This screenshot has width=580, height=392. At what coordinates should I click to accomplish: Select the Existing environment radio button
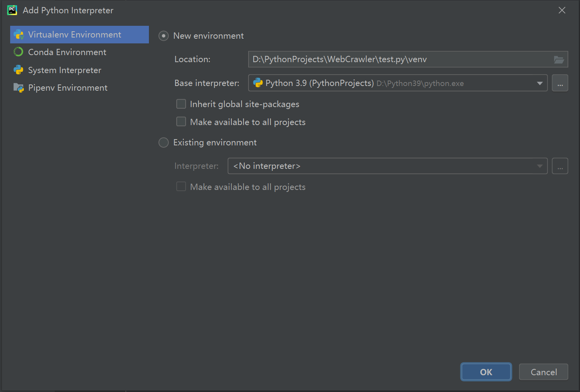click(163, 142)
